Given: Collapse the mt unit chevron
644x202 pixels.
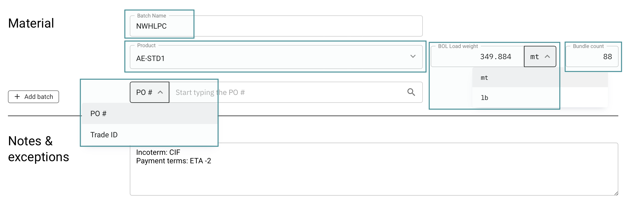Looking at the screenshot, I should [547, 57].
